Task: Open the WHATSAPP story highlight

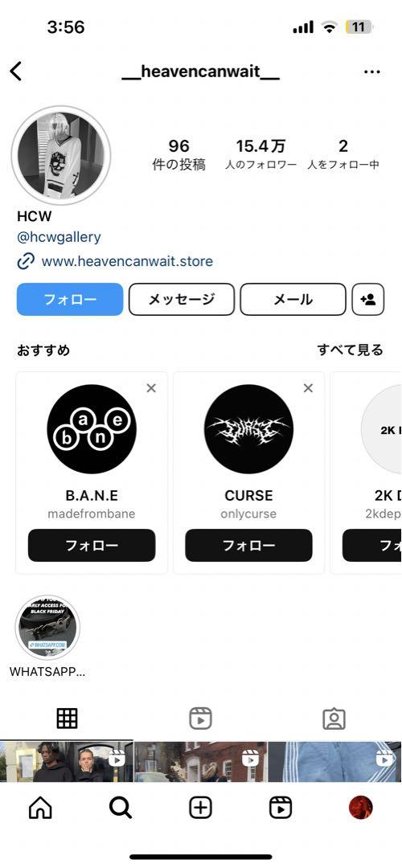Action: [x=47, y=627]
